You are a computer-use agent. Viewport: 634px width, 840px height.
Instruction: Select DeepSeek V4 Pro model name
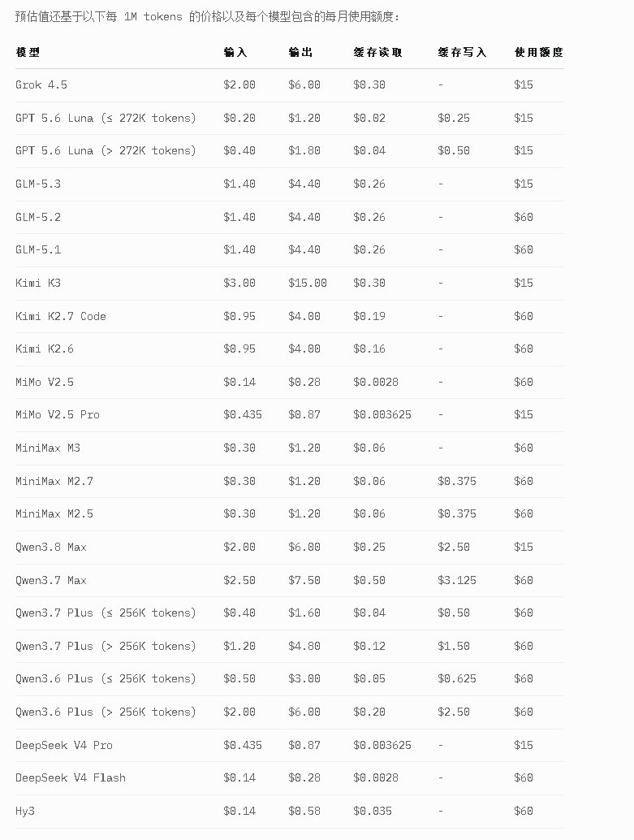coord(63,745)
